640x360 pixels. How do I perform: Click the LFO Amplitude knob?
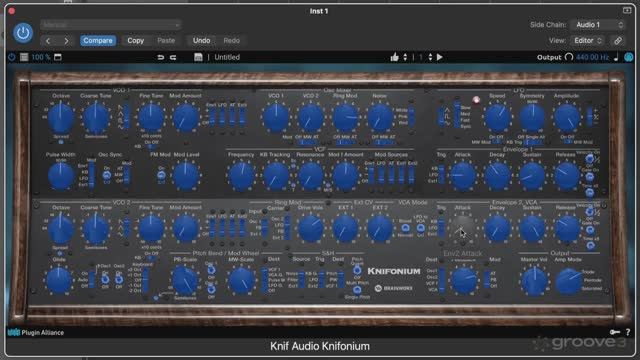[567, 117]
